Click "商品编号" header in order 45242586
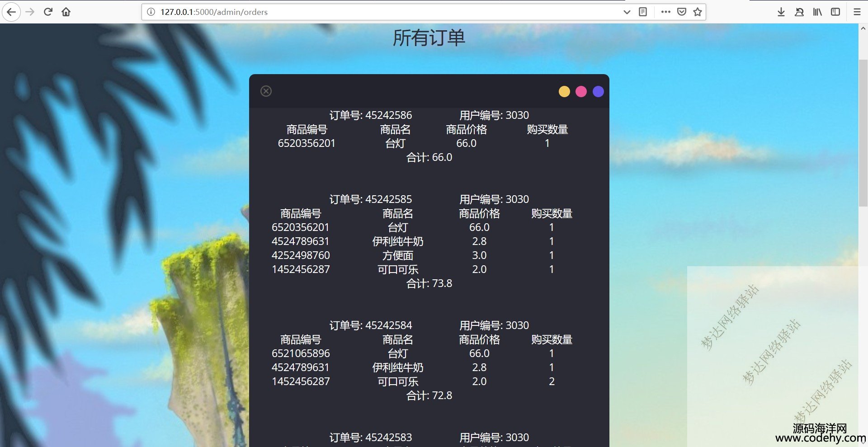Viewport: 868px width, 447px height. [x=307, y=129]
